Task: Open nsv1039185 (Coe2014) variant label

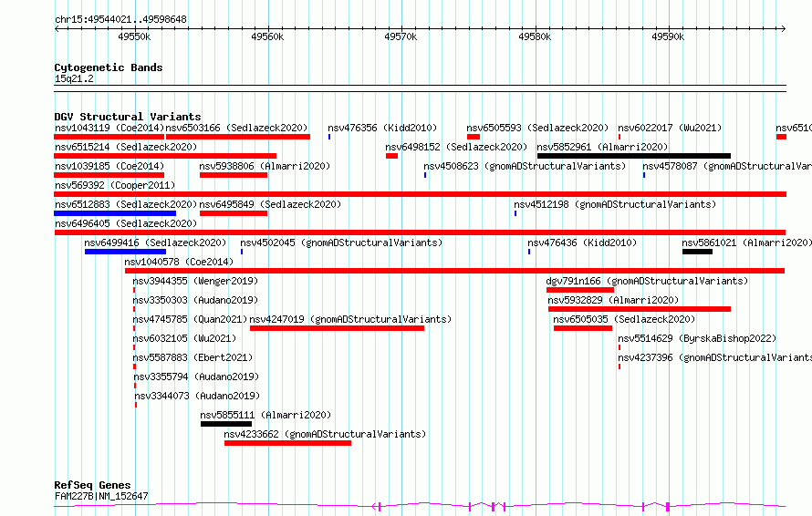Action: coord(109,166)
